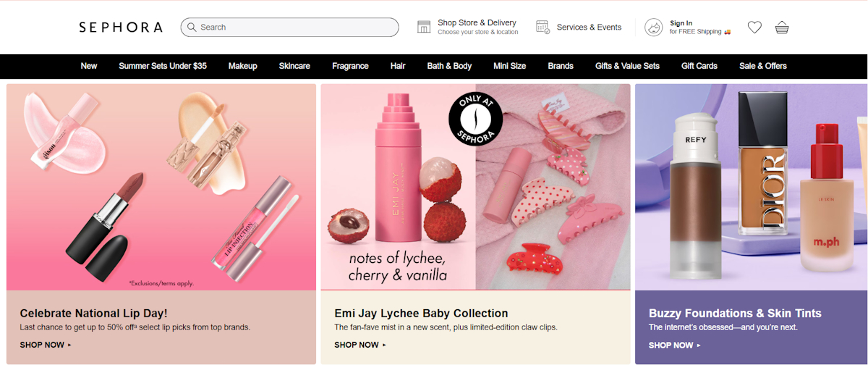Open the New menu
Image resolution: width=868 pixels, height=365 pixels.
tap(89, 66)
